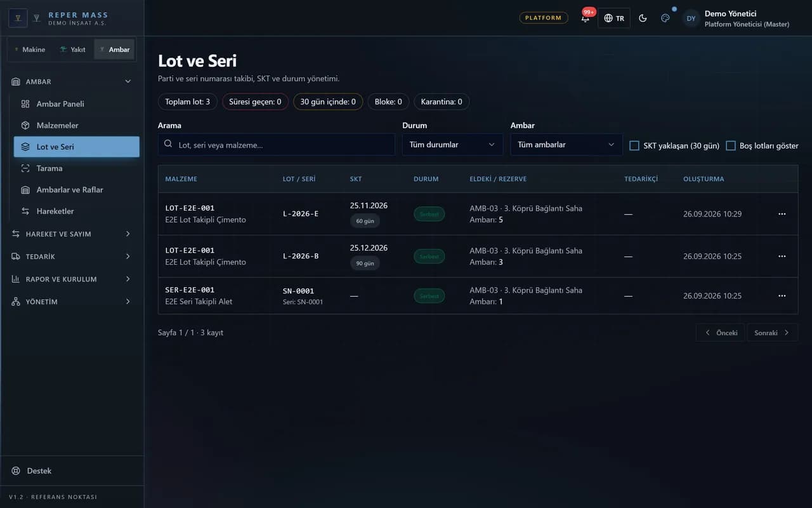812x508 pixels.
Task: Open the TR language selector
Action: 613,18
